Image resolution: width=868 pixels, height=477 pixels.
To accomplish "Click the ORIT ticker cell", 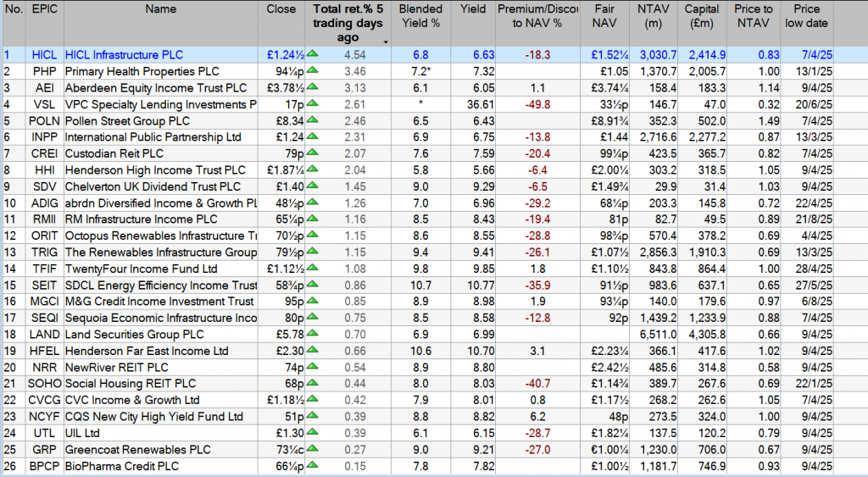I will 44,236.
